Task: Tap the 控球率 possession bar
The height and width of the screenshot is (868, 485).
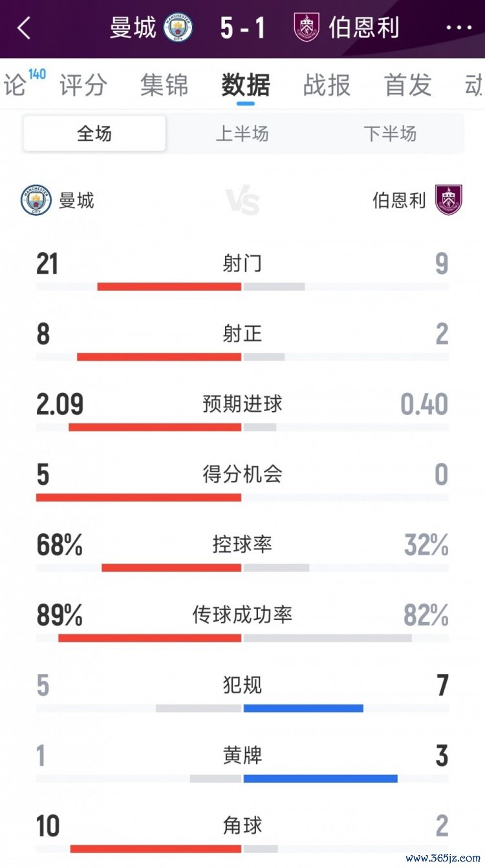Action: [242, 568]
